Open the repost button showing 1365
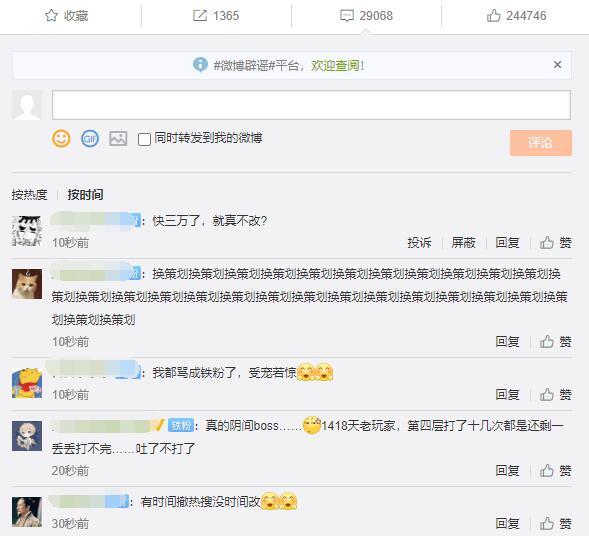The image size is (589, 536). tap(216, 16)
